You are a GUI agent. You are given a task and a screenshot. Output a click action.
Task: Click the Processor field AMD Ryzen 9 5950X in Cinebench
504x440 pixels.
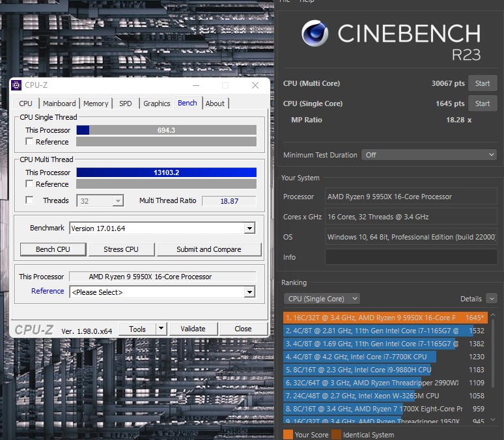click(x=411, y=197)
